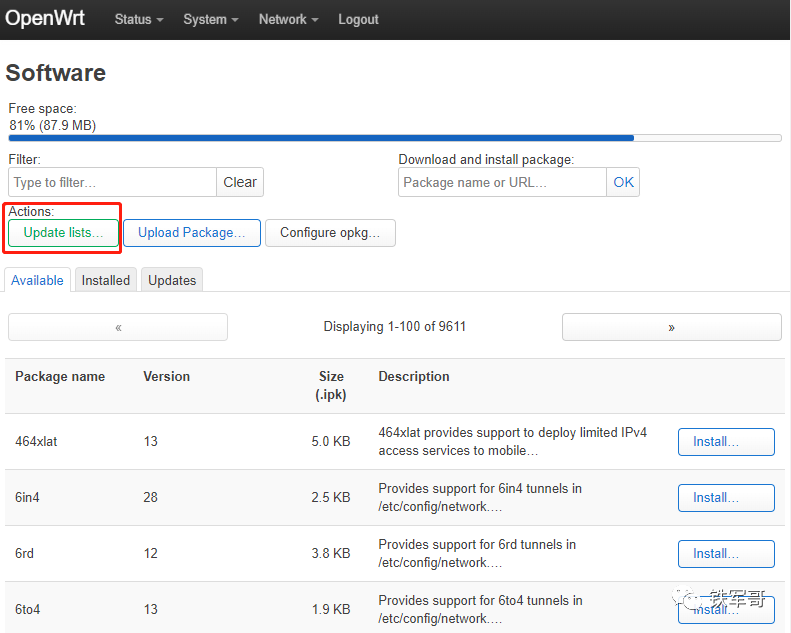This screenshot has width=791, height=633.
Task: Install the 464xlat package
Action: [726, 442]
